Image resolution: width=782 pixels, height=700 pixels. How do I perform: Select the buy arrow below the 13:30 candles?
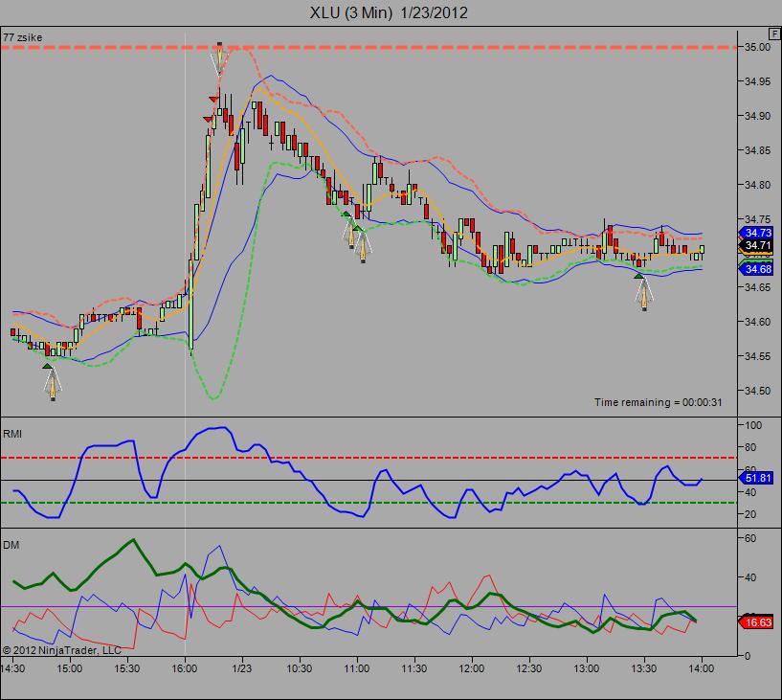click(x=644, y=295)
